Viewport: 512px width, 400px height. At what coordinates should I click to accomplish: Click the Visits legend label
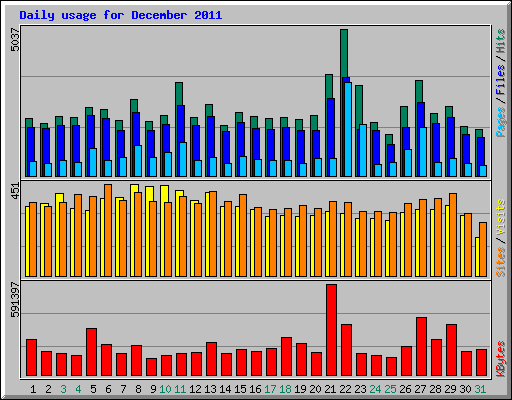click(501, 217)
